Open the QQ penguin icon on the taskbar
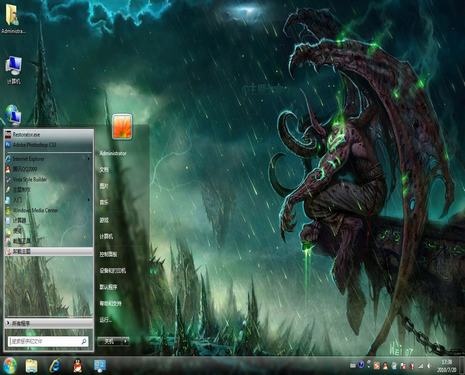The width and height of the screenshot is (465, 375). [x=78, y=366]
